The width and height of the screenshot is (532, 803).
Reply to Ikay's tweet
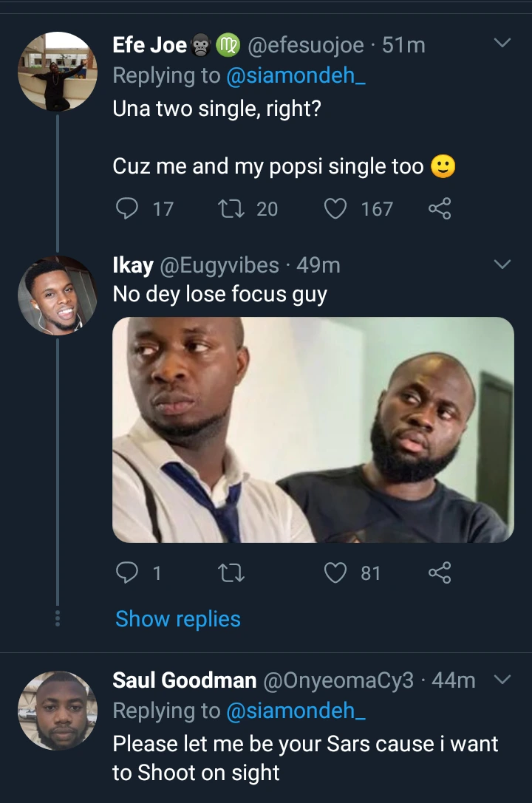click(129, 573)
